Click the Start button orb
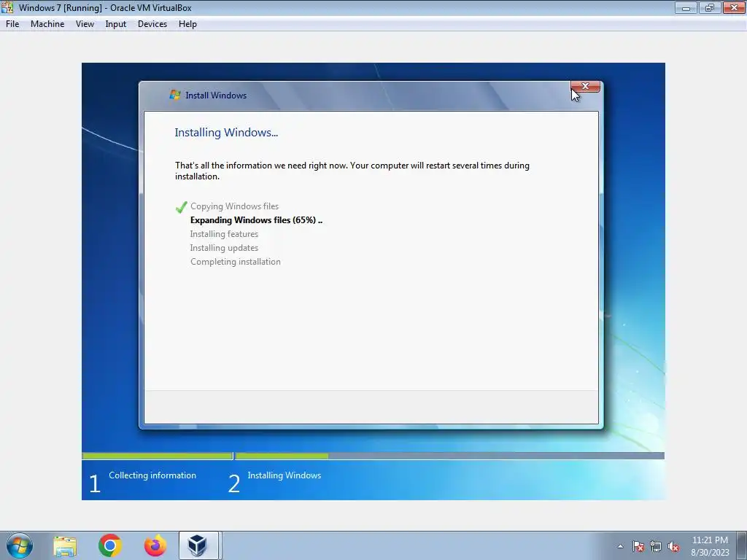Image resolution: width=747 pixels, height=560 pixels. pyautogui.click(x=20, y=545)
